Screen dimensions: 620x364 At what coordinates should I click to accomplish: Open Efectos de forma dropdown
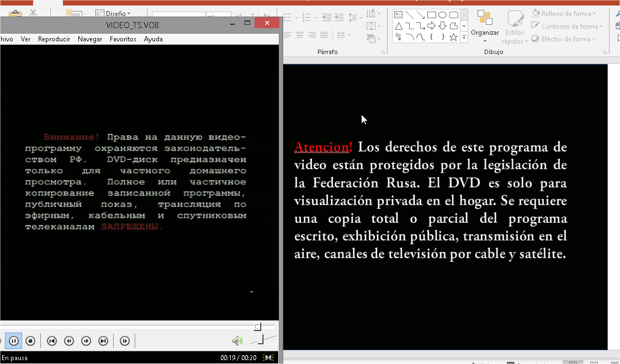point(563,39)
